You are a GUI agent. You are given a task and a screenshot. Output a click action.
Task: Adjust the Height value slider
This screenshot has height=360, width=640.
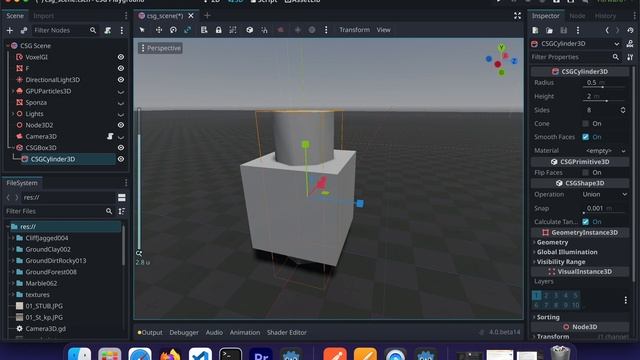pos(604,101)
